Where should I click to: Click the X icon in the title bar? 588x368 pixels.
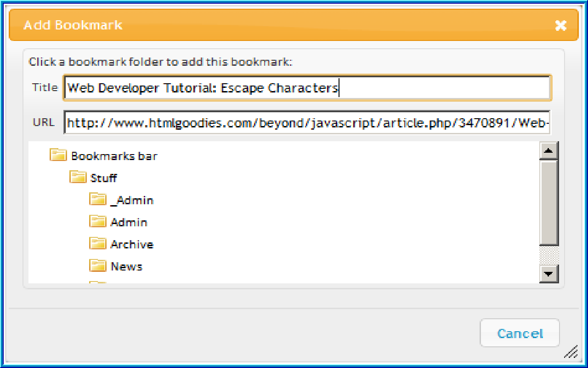561,26
